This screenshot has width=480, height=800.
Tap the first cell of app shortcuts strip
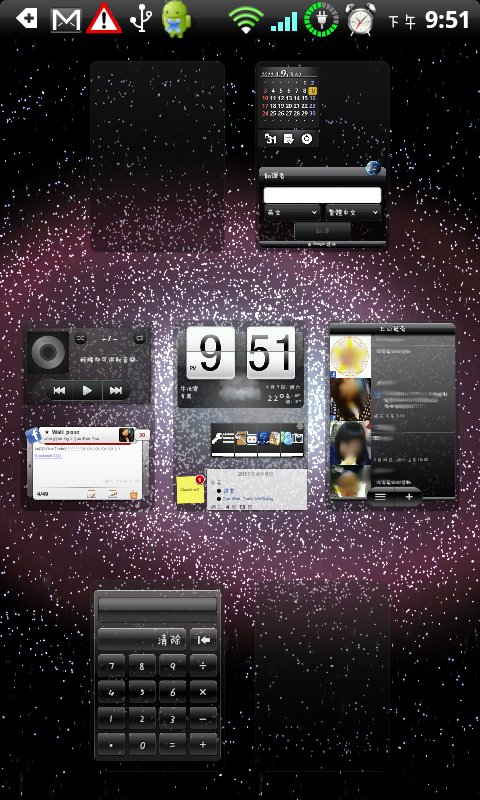[x=223, y=440]
